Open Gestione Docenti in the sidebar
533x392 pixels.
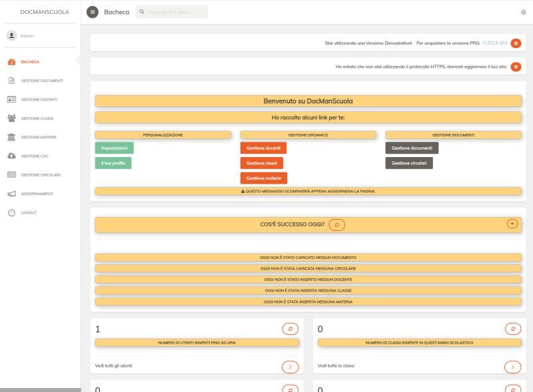39,99
